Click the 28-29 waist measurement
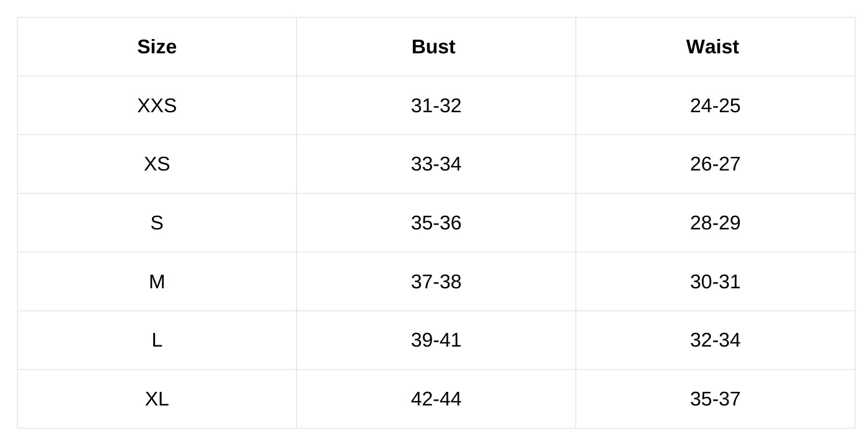This screenshot has height=434, width=868. pos(715,223)
